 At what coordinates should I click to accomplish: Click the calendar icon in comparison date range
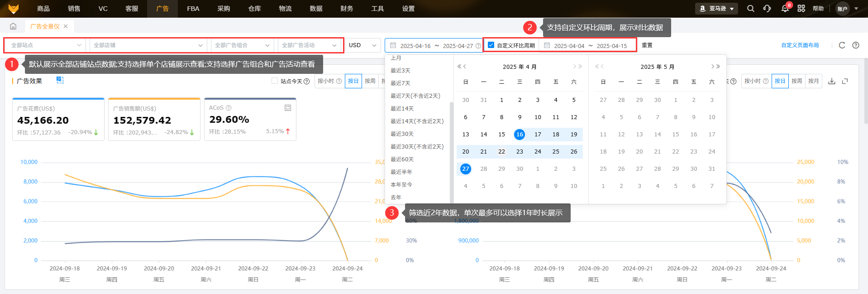pyautogui.click(x=547, y=45)
